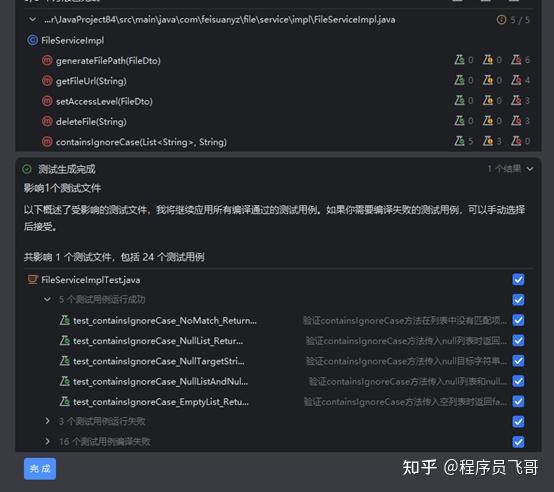The image size is (554, 492).
Task: Select test_containsIgnoreCase_NullTargetStri... test item
Action: (x=159, y=361)
